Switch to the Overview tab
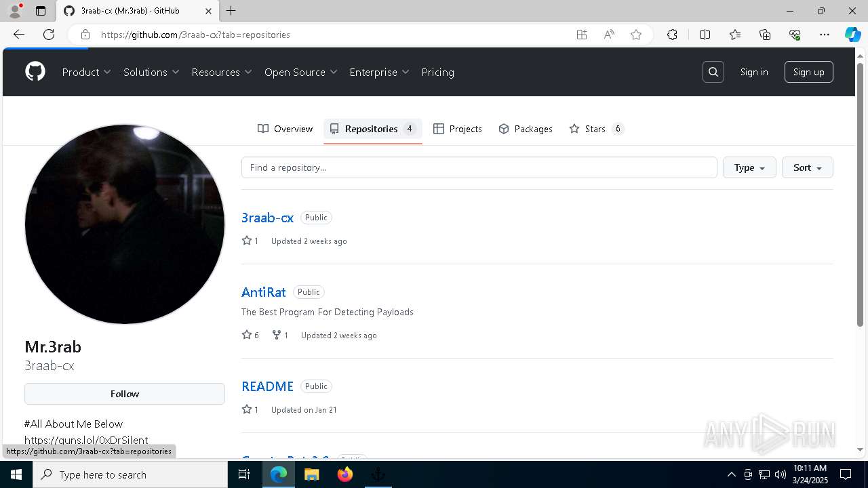The image size is (868, 488). (285, 129)
